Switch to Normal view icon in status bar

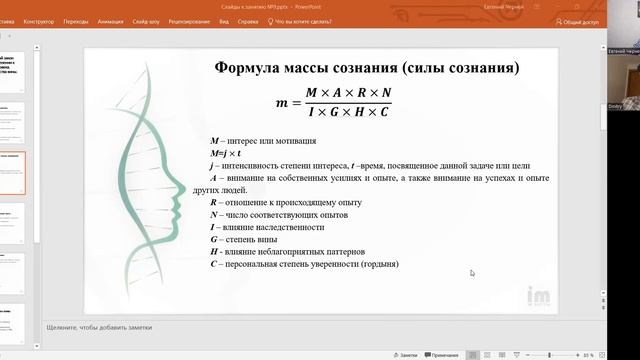click(x=472, y=355)
